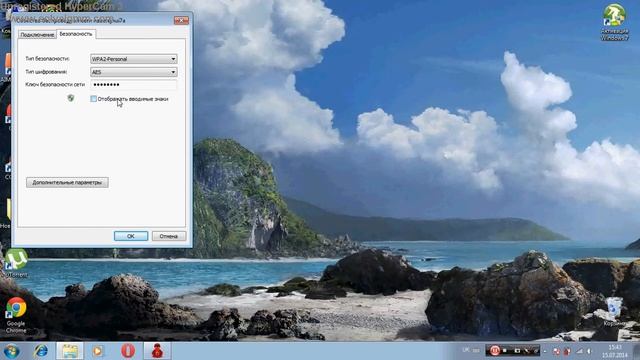This screenshot has height=360, width=640.
Task: Switch to the Подключение tab
Action: pyautogui.click(x=37, y=35)
